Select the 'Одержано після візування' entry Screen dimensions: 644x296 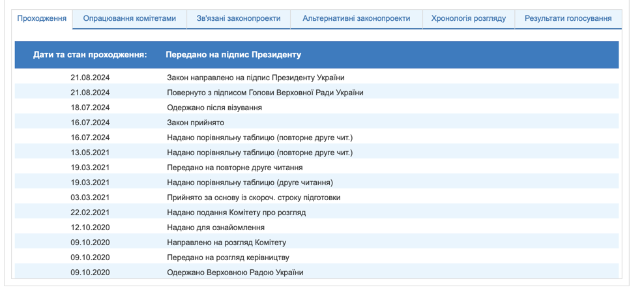[214, 108]
